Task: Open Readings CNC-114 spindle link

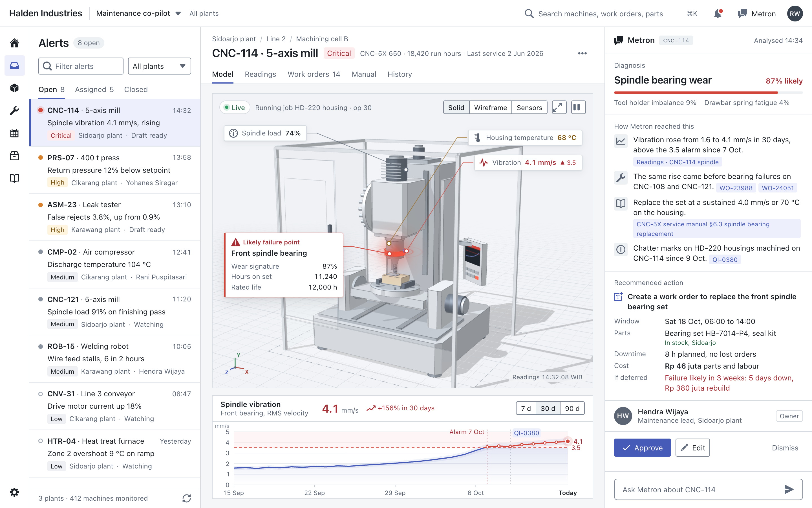Action: pyautogui.click(x=678, y=162)
